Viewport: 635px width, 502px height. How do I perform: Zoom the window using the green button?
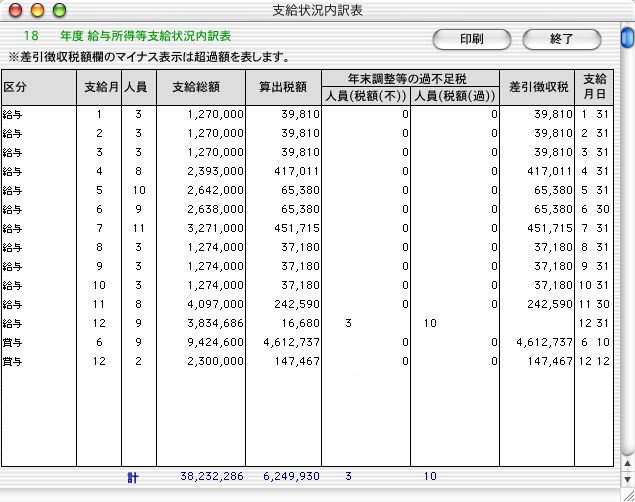click(59, 11)
